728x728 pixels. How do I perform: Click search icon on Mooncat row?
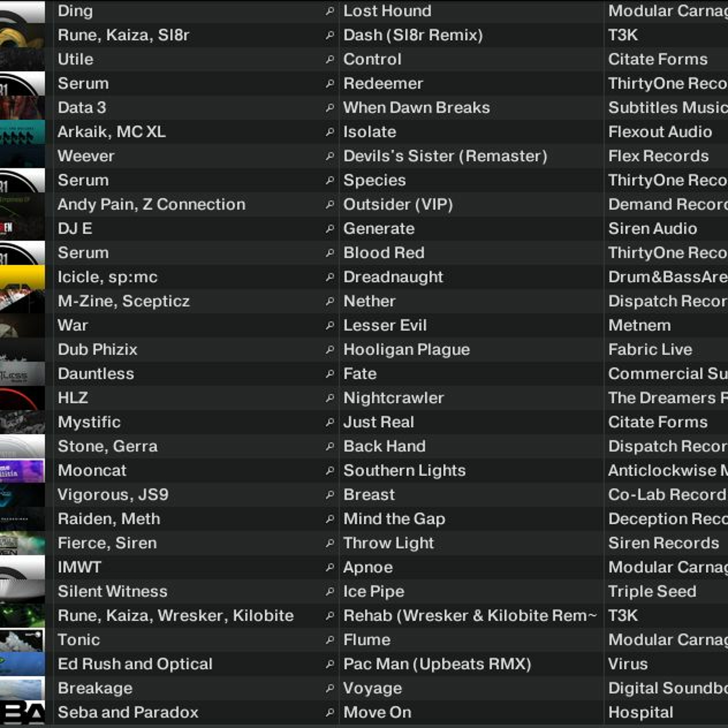click(330, 471)
